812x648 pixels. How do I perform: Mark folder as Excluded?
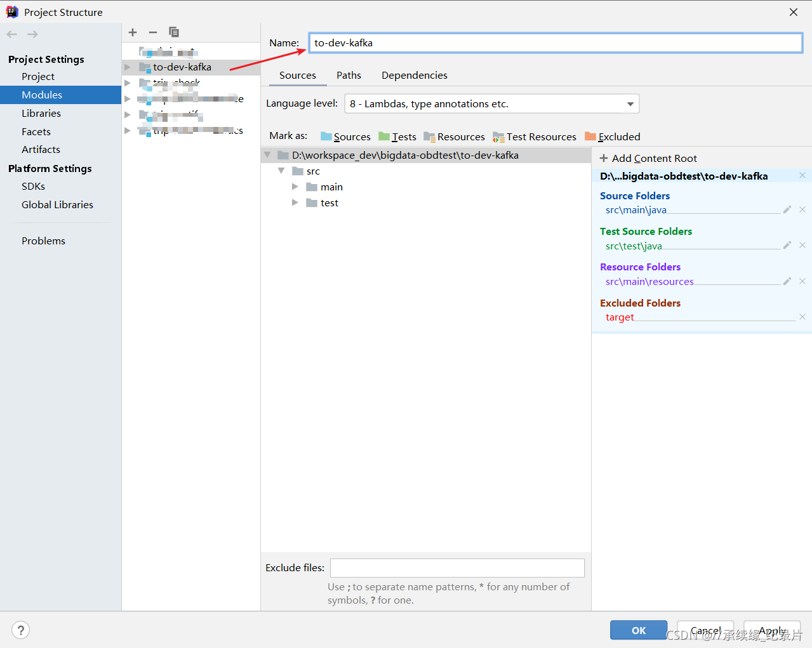[613, 136]
